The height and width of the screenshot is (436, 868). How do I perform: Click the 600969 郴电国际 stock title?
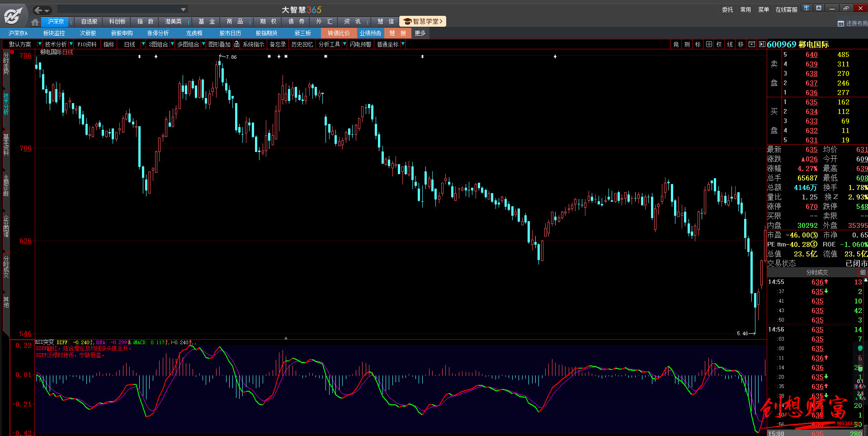(x=798, y=44)
